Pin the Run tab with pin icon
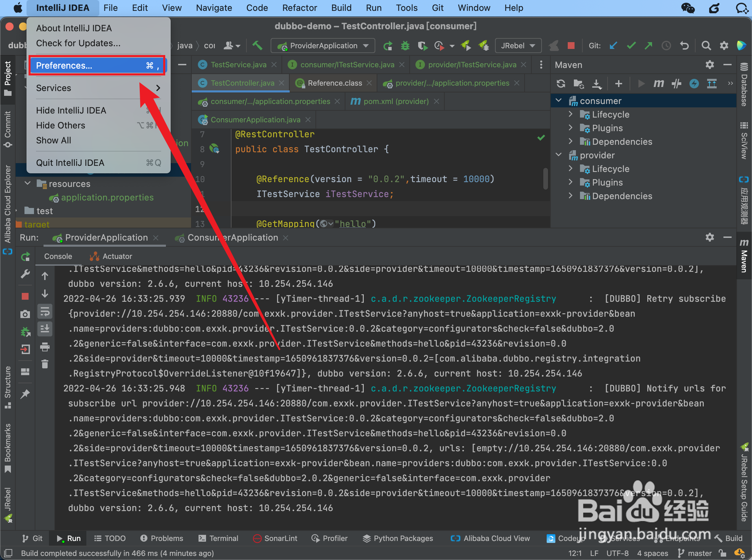Viewport: 752px width, 560px height. point(25,395)
